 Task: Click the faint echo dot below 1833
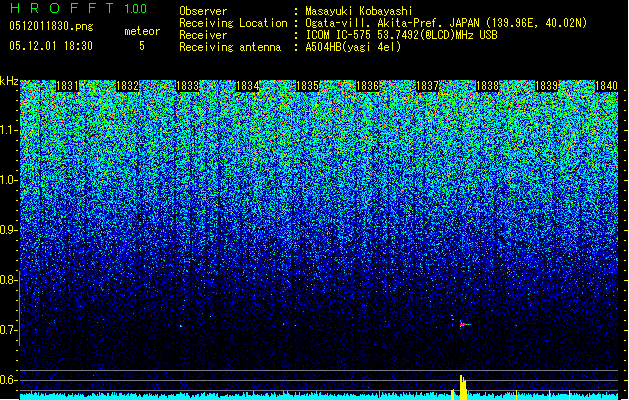[181, 326]
